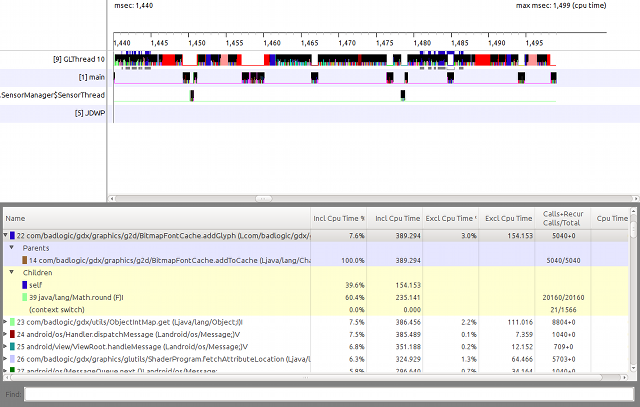Select the self child row
The width and height of the screenshot is (640, 407).
click(315, 285)
